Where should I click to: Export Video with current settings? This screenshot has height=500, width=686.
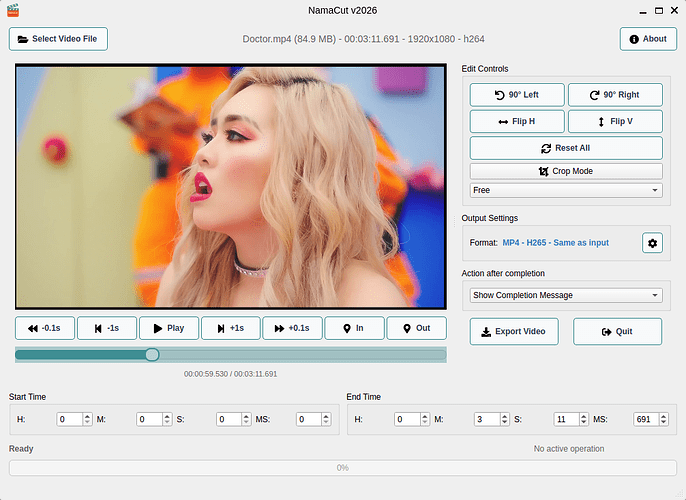[x=514, y=332]
